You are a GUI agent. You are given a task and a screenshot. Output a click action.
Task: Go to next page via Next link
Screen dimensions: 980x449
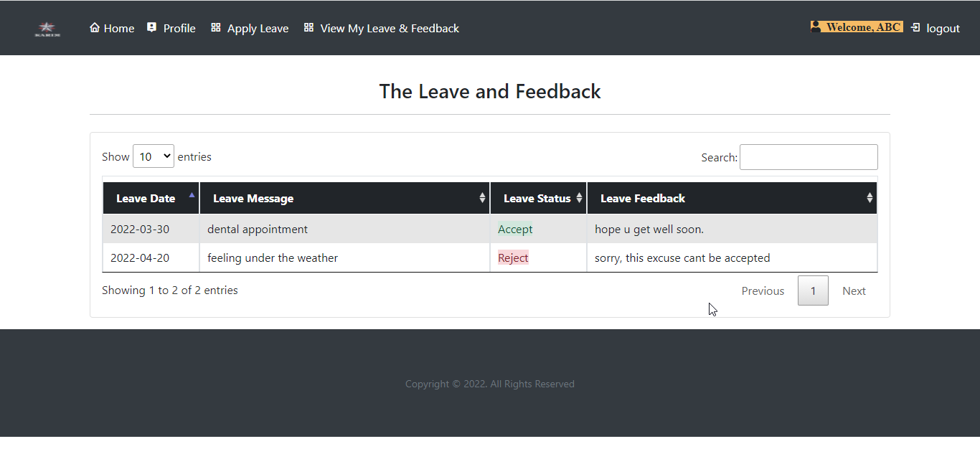pos(854,290)
